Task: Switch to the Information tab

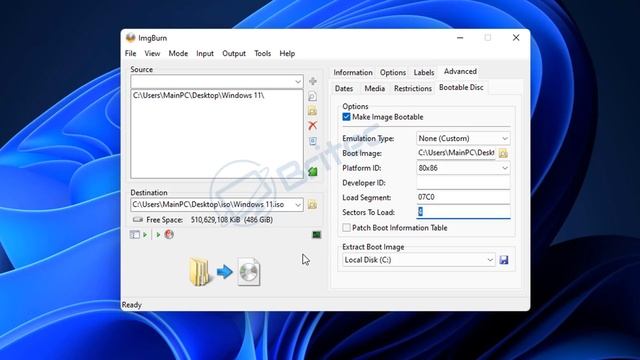Action: [x=353, y=73]
